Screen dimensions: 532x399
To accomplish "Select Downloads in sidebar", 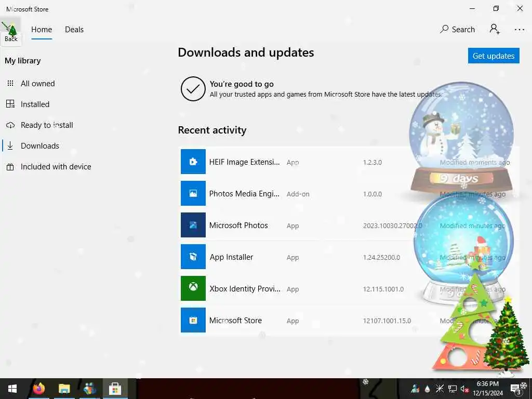I will [x=39, y=145].
